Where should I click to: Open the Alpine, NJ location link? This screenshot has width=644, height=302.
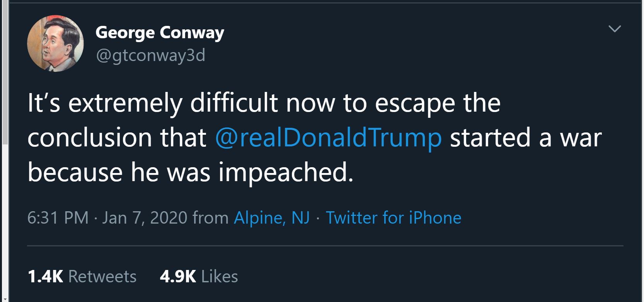(x=272, y=218)
